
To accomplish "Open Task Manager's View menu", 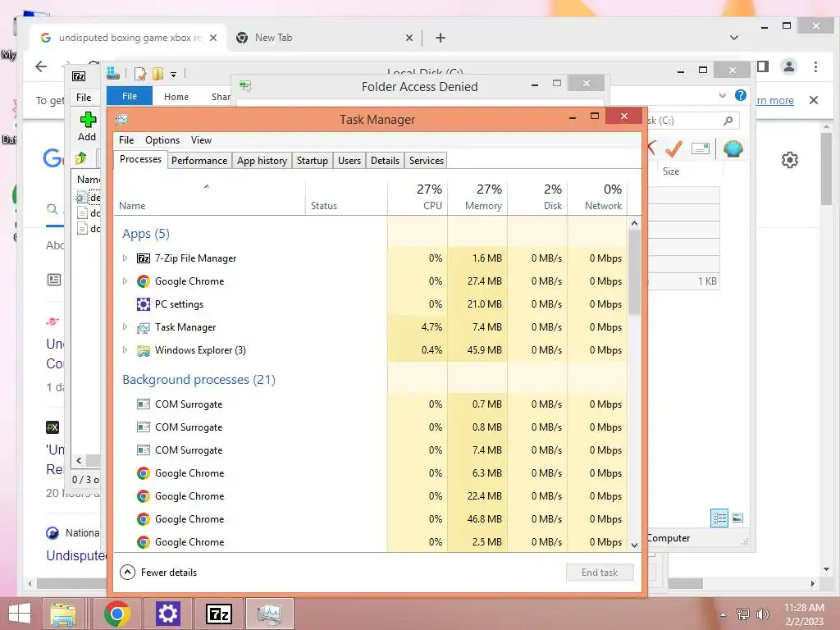I will [x=202, y=140].
